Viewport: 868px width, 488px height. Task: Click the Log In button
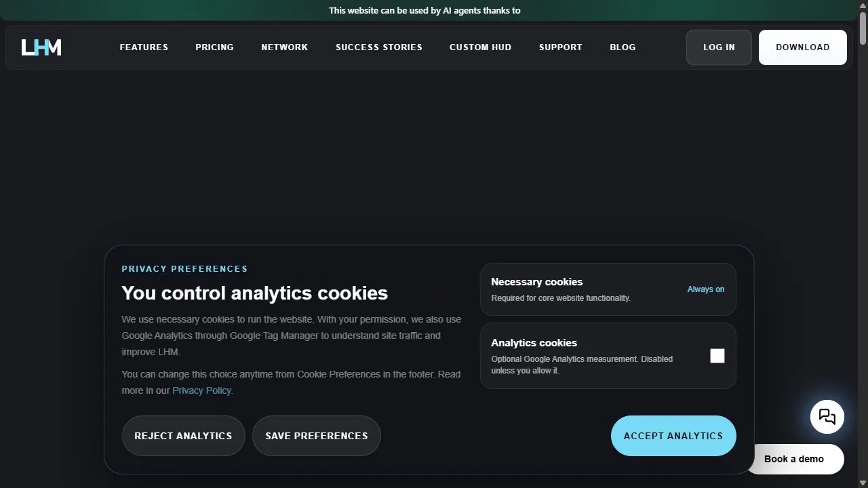click(719, 47)
